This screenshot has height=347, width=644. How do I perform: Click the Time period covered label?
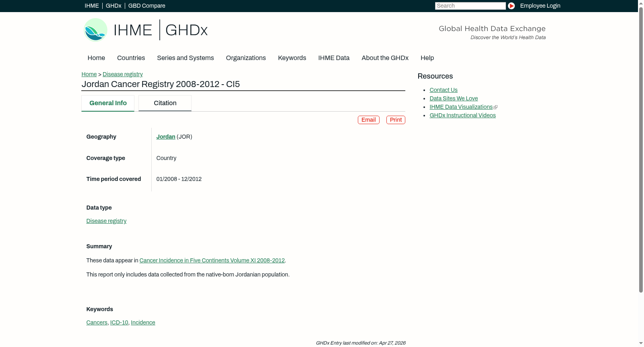[114, 179]
